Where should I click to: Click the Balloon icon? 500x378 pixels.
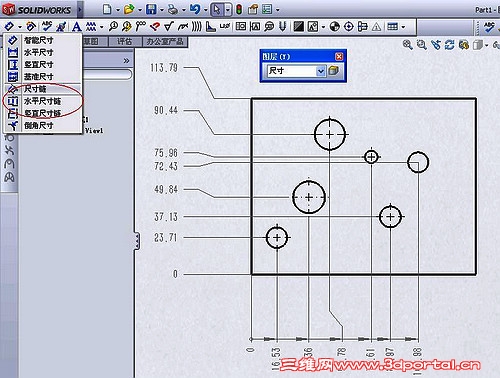pyautogui.click(x=113, y=26)
